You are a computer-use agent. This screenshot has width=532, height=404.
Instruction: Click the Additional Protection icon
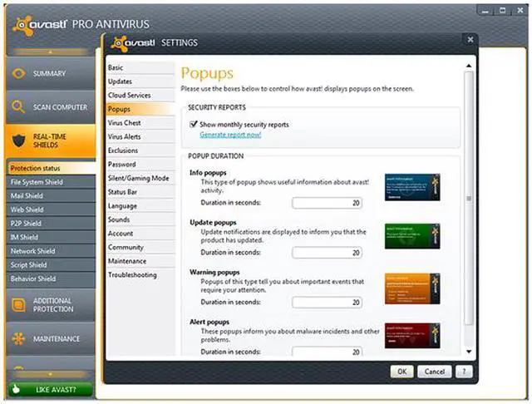coord(18,304)
